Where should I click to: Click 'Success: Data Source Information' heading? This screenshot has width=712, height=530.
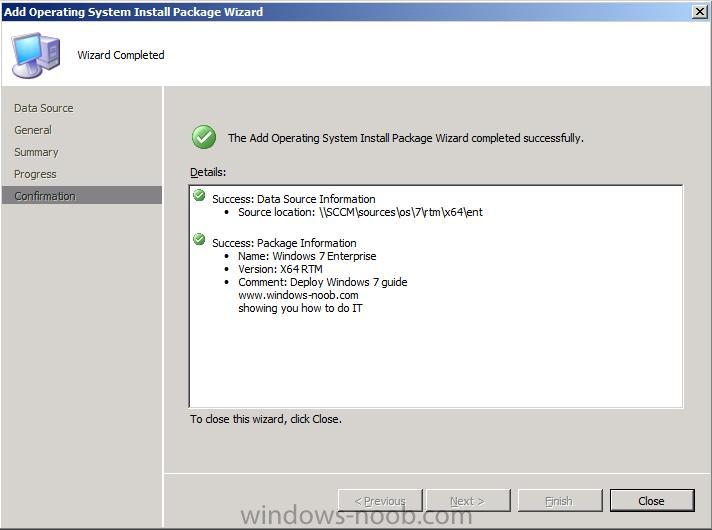(294, 199)
